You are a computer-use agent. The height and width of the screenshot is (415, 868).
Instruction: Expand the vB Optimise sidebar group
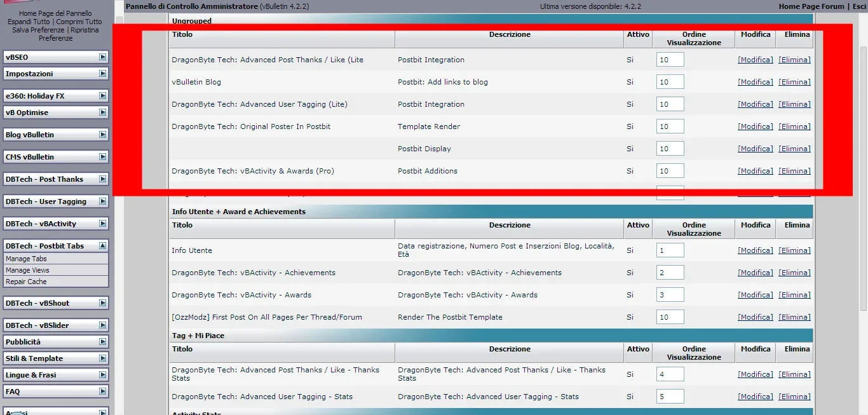(x=102, y=112)
